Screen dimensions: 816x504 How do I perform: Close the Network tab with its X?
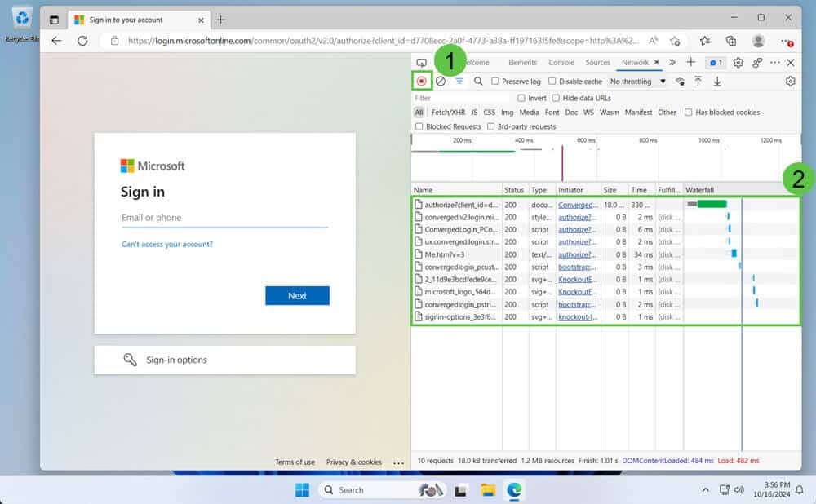tap(657, 62)
